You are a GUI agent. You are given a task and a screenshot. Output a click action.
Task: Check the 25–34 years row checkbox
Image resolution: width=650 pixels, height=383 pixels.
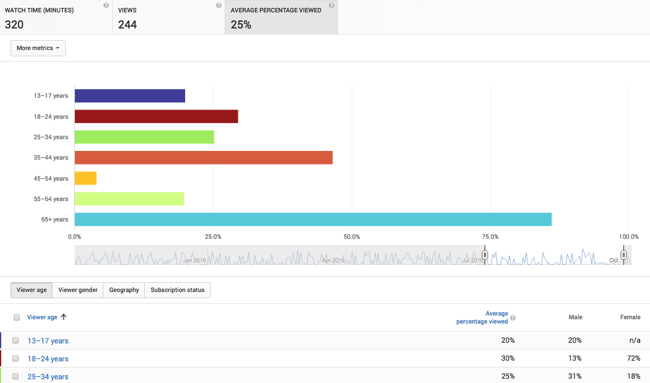click(x=15, y=376)
